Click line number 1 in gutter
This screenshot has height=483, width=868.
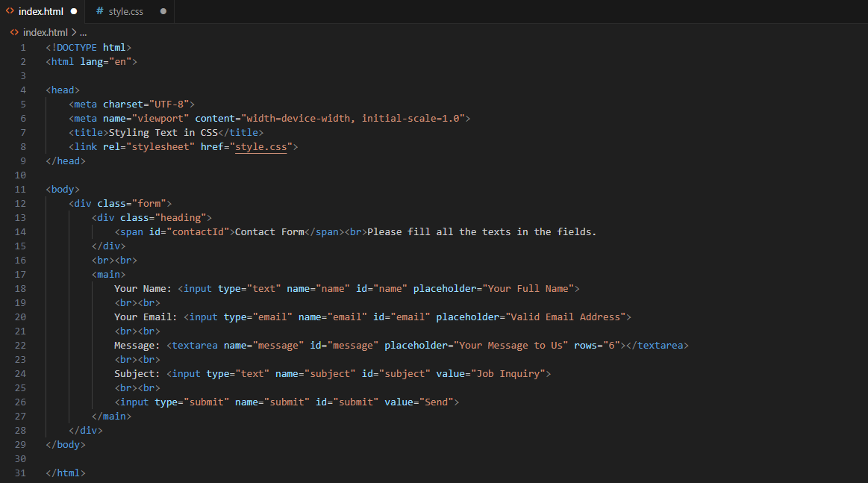[x=23, y=48]
